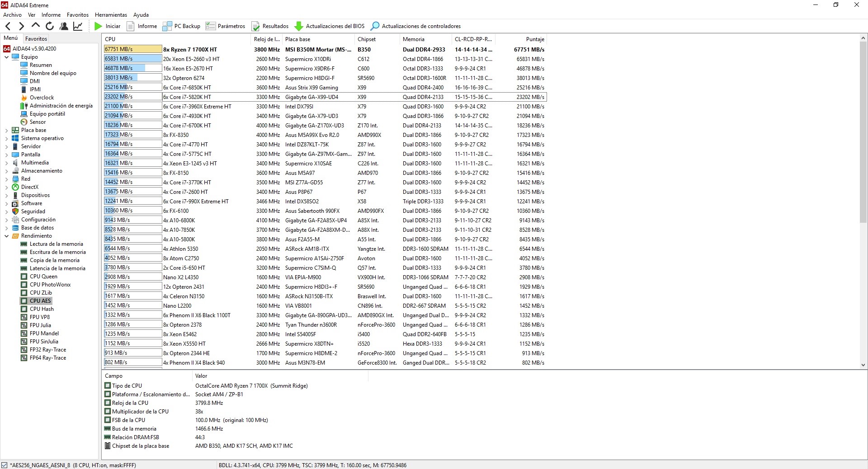This screenshot has height=469, width=868.
Task: Click the Refresh toolbar icon
Action: [x=50, y=26]
